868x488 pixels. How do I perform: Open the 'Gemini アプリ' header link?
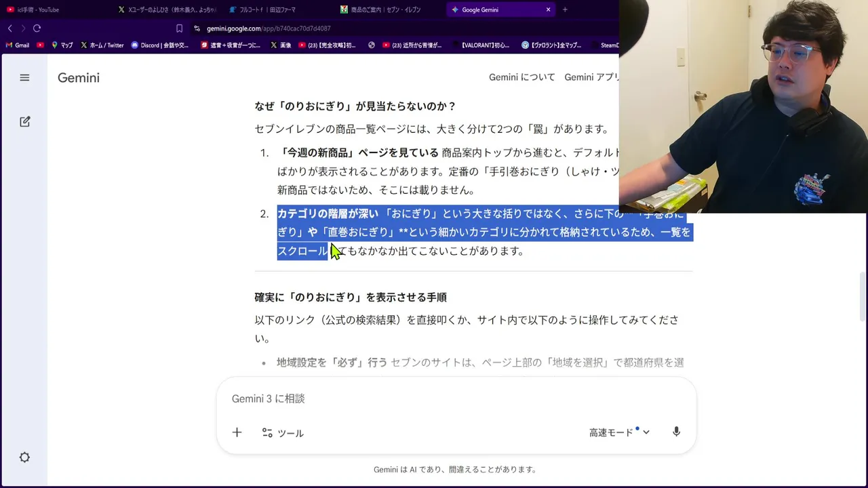click(591, 77)
